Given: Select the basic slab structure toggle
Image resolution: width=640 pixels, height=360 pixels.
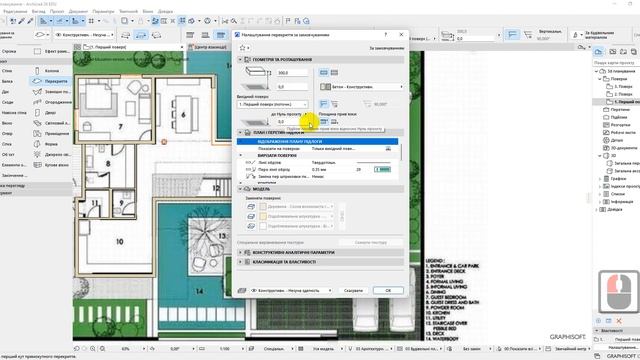Looking at the screenshot, I should (324, 73).
